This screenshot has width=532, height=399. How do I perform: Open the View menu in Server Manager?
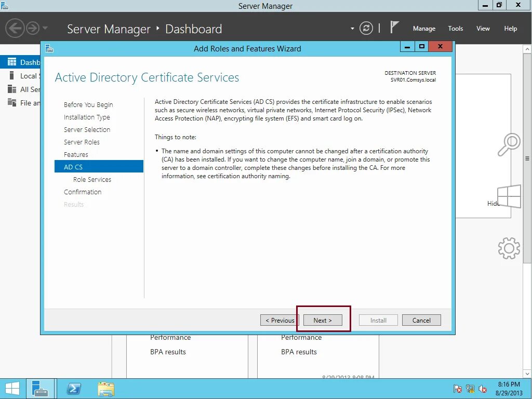[483, 29]
